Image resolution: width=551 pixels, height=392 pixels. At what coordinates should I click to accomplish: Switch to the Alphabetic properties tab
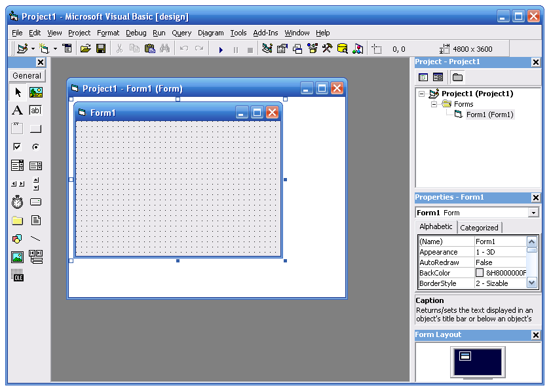436,226
